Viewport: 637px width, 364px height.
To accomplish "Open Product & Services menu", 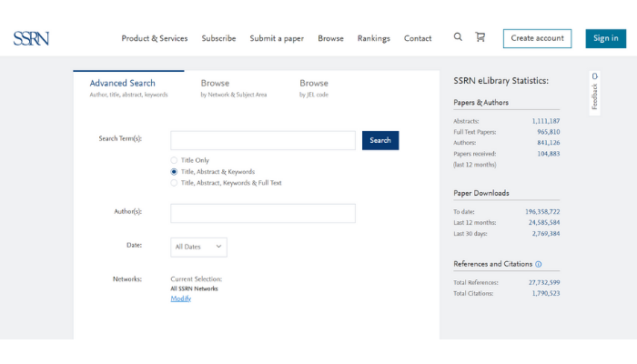I will [x=155, y=38].
